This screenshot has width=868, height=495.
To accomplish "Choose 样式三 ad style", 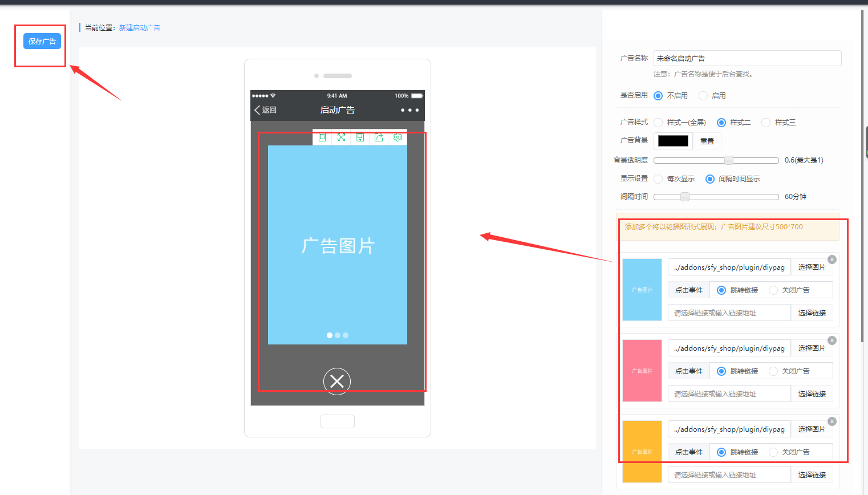I will [766, 123].
